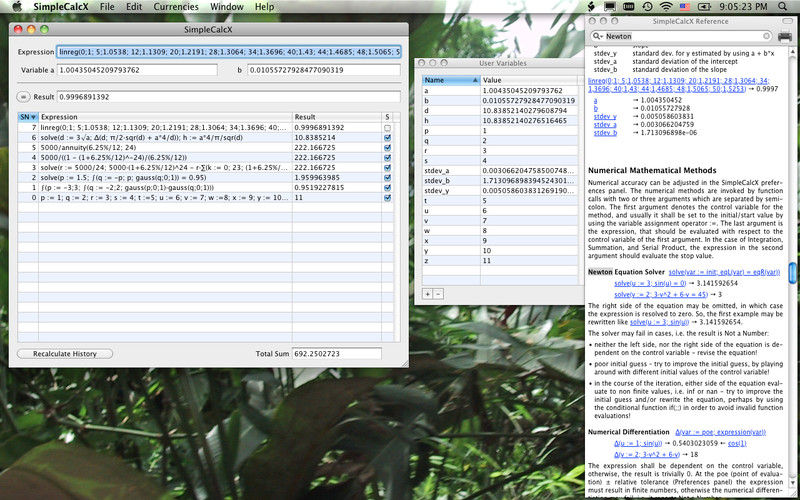The height and width of the screenshot is (500, 800).
Task: Select history row with 5000/annuity(6.25%/12; 24)
Action: click(206, 147)
